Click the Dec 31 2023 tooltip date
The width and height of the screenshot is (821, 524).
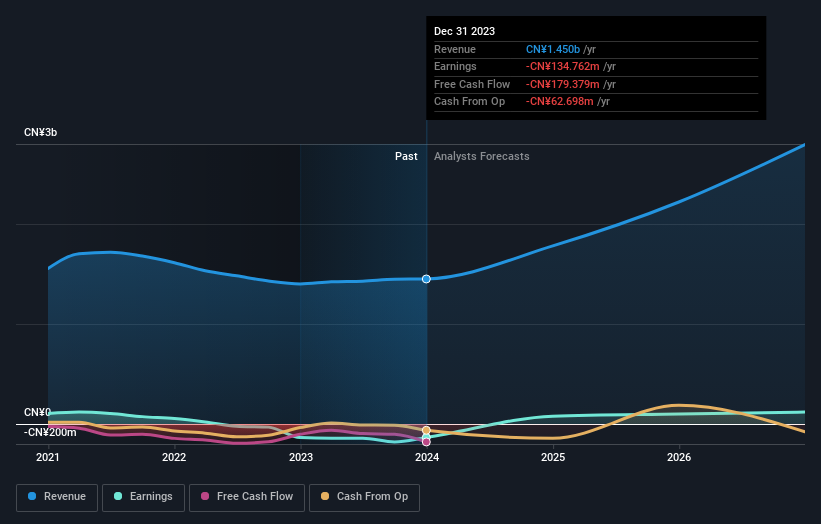464,31
